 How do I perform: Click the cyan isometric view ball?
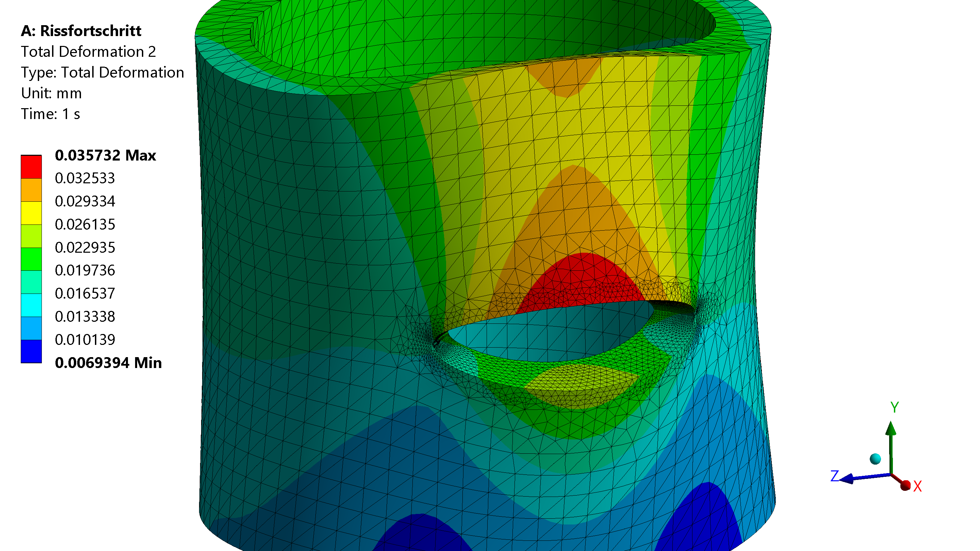pos(875,458)
